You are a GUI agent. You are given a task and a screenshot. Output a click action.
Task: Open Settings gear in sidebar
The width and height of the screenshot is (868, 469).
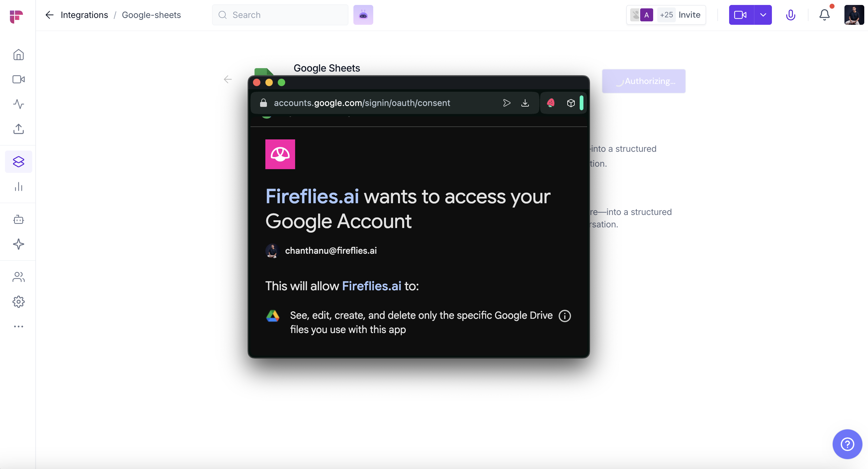(x=19, y=302)
